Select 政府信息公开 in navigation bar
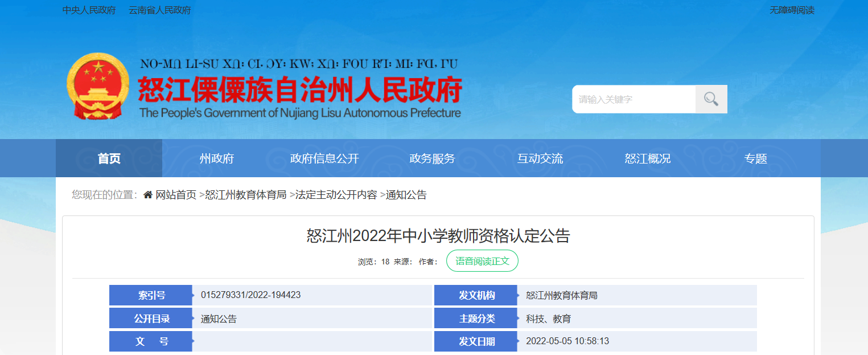 pyautogui.click(x=324, y=158)
